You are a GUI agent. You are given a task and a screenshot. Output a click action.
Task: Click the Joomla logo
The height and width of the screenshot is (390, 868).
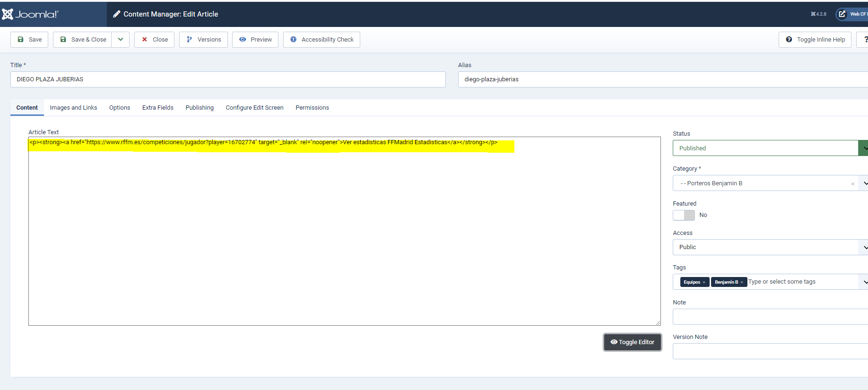point(30,14)
